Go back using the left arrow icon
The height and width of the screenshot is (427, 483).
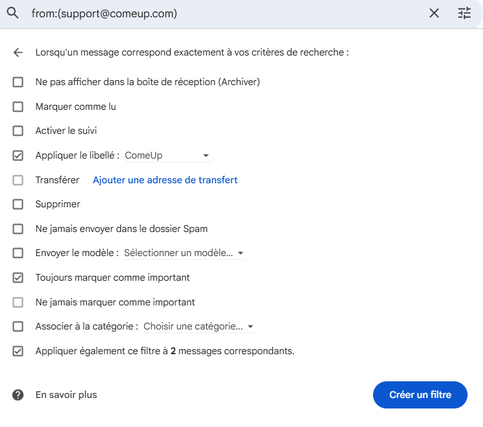[x=18, y=52]
